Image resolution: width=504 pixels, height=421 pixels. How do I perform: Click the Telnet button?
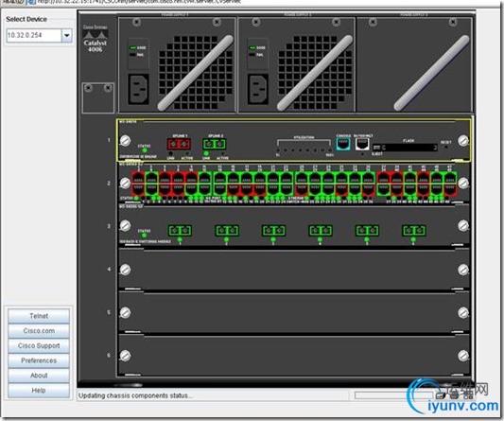39,316
